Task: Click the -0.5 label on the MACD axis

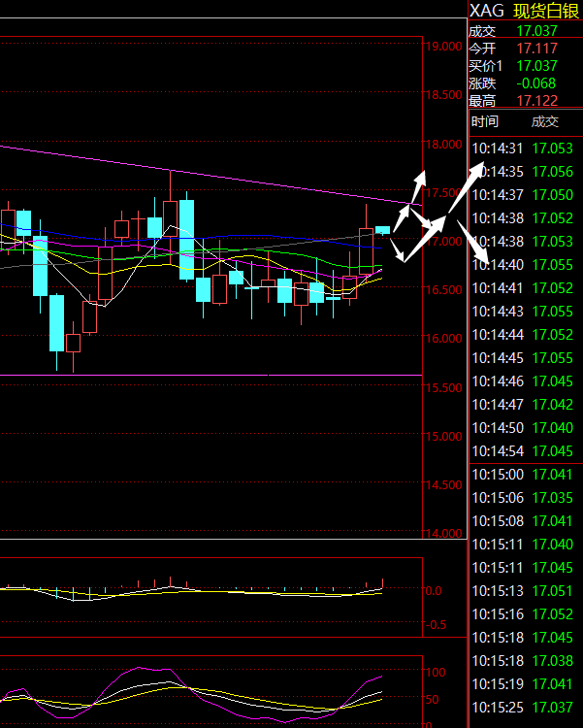Action: 436,625
